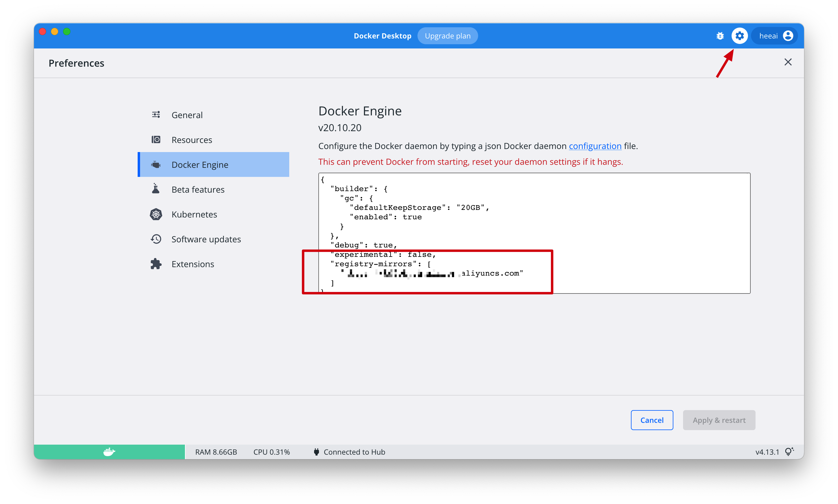The height and width of the screenshot is (504, 838).
Task: Click the "debug": true line
Action: coord(364,245)
